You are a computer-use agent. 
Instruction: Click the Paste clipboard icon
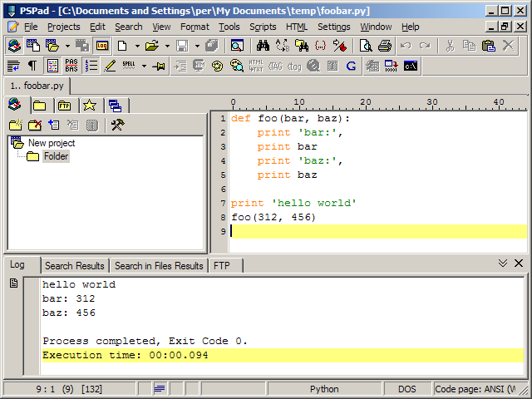tap(489, 46)
